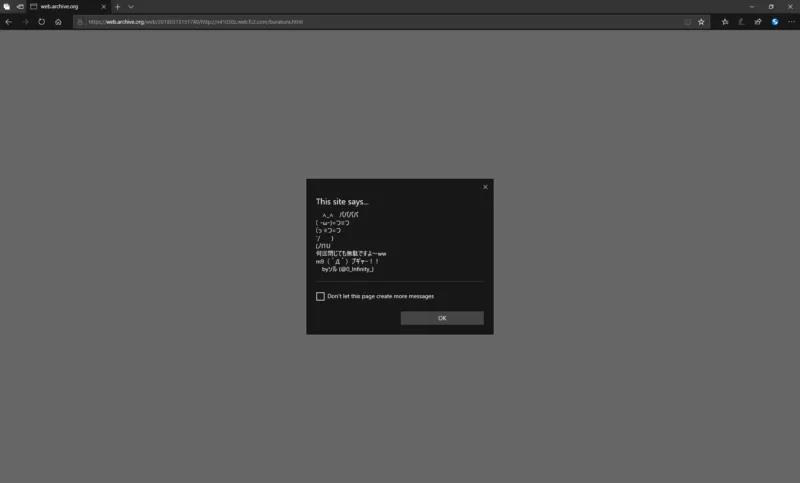
Task: Click the Add notes pen icon
Action: point(741,21)
